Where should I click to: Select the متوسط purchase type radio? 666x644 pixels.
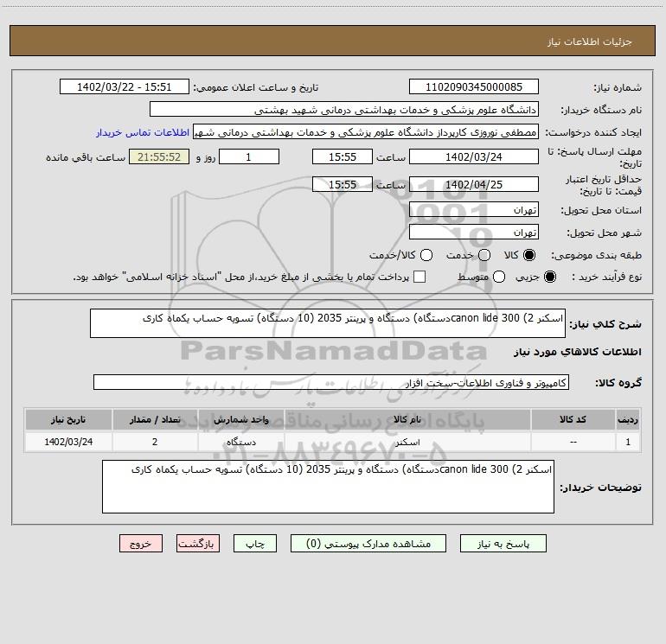coord(499,277)
